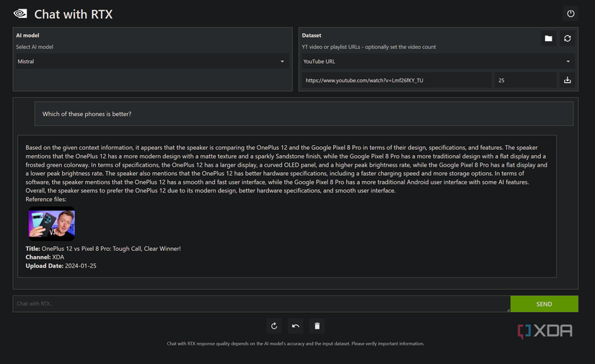595x364 pixels.
Task: Regenerate response using retry icon
Action: coord(274,327)
